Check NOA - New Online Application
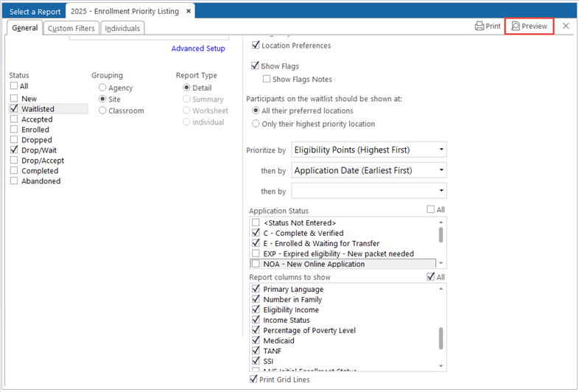Viewport: 579px width, 392px height. coord(256,264)
